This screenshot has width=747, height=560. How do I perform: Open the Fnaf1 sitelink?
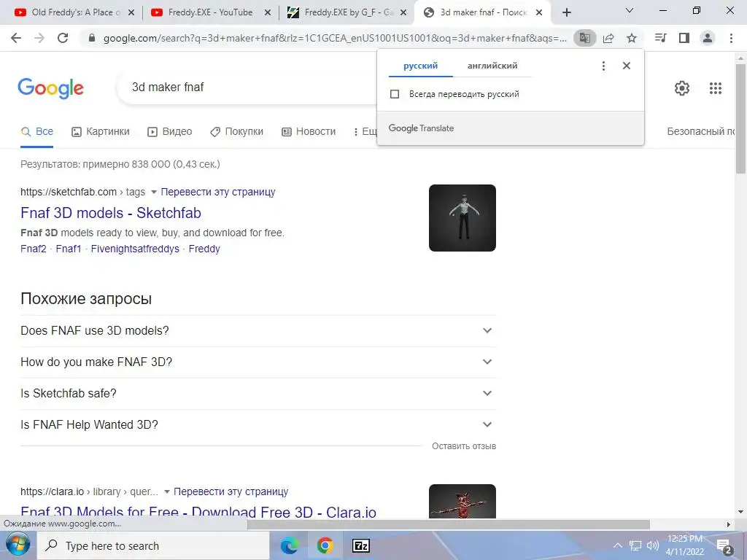point(69,249)
